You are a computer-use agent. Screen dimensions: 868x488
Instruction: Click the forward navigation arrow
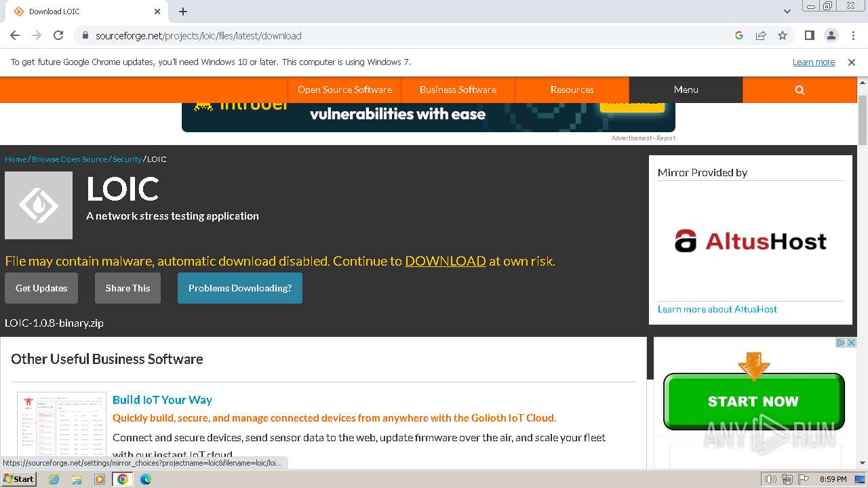(37, 35)
